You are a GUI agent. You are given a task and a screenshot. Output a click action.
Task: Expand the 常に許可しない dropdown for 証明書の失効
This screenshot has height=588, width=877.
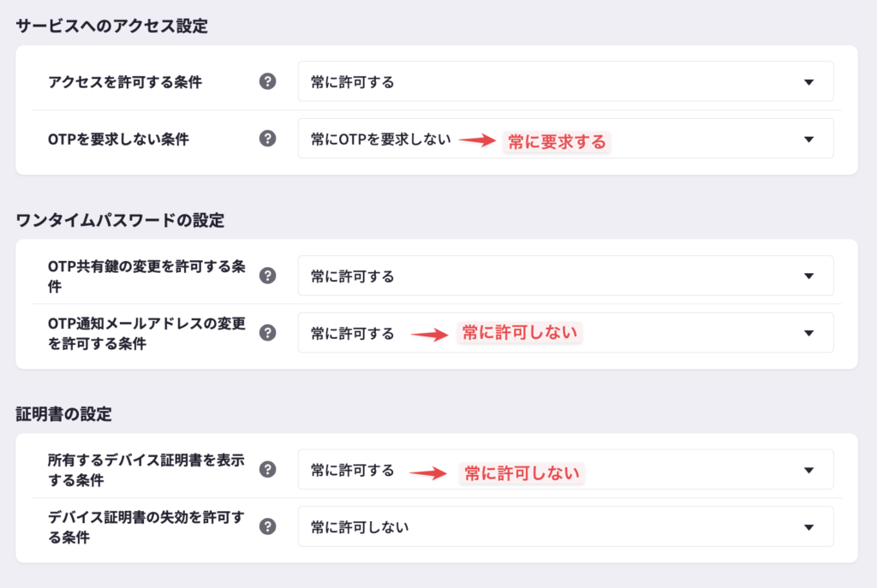565,526
